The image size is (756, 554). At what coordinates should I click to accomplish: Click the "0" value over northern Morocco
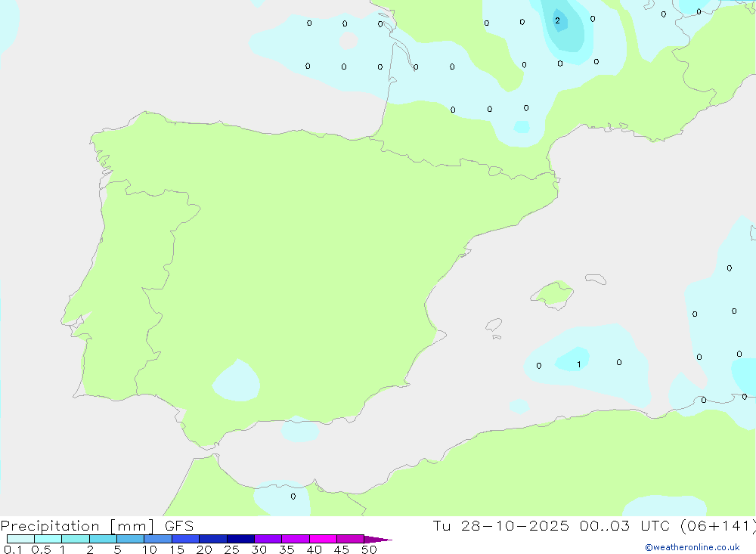point(293,496)
